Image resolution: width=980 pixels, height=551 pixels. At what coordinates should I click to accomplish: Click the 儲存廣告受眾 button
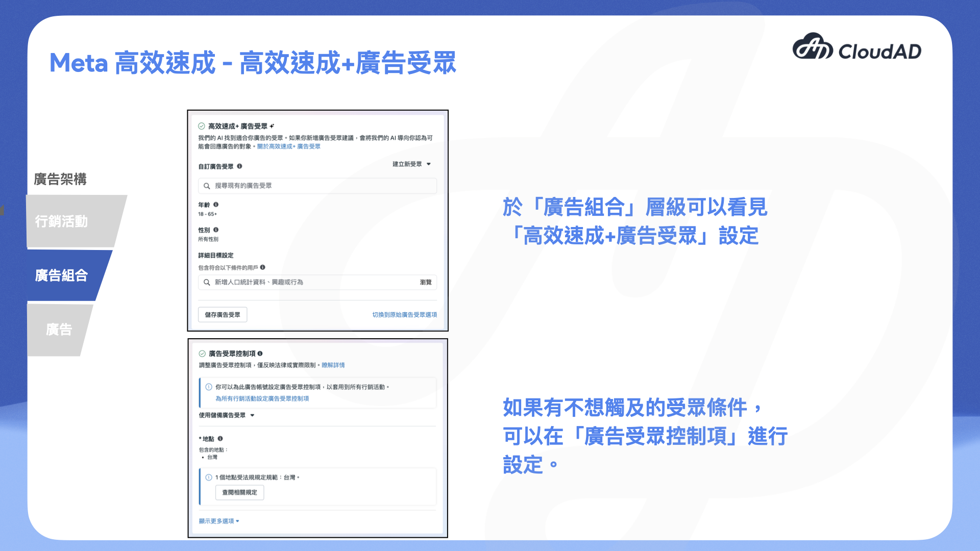223,314
